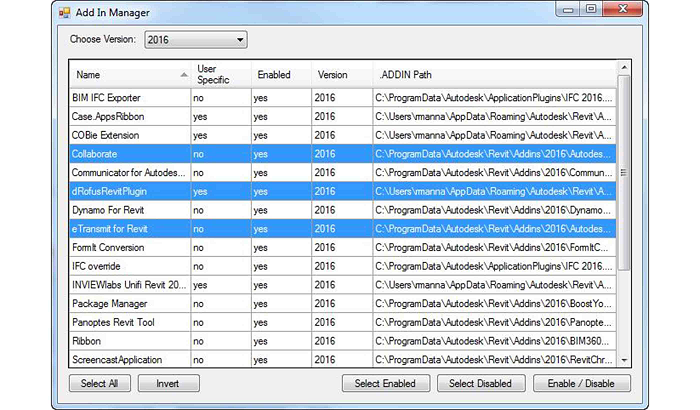Select the Collaborate row
Screen dimensions: 700x410
click(342, 154)
